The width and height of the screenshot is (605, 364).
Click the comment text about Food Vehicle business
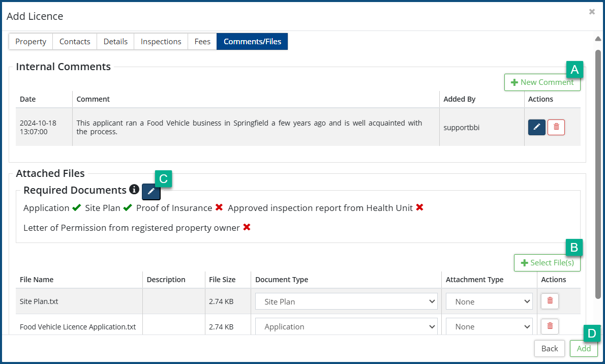pos(249,127)
